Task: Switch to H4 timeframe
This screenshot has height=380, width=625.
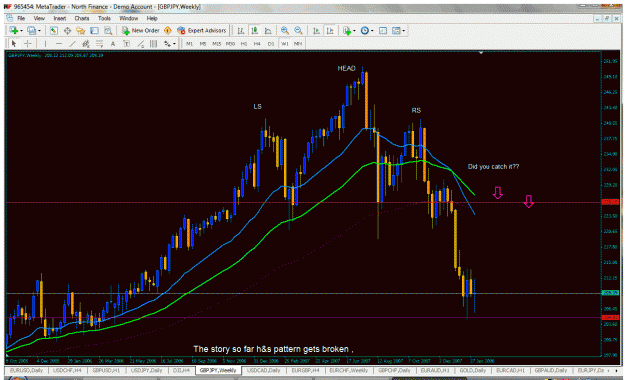Action: (x=257, y=43)
